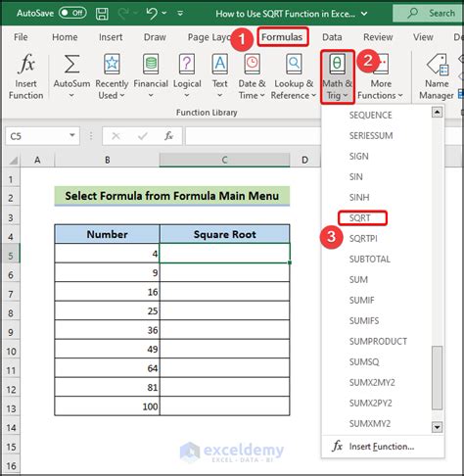Choose SUMIFS from the function list
The width and height of the screenshot is (464, 476).
[x=364, y=321]
